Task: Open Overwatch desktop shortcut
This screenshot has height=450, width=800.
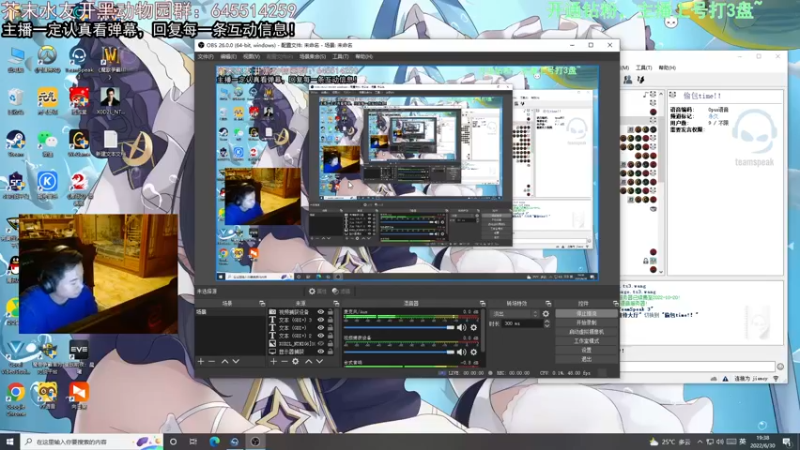Action: click(47, 59)
